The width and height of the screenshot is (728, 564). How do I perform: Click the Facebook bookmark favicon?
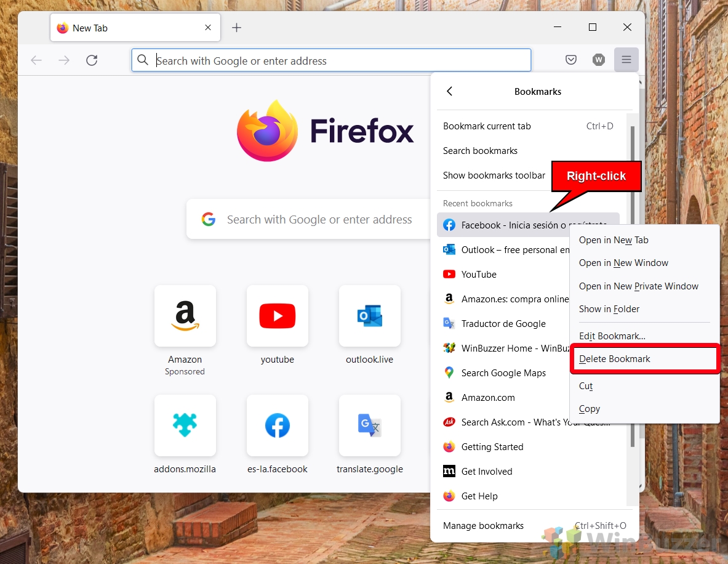pyautogui.click(x=449, y=225)
